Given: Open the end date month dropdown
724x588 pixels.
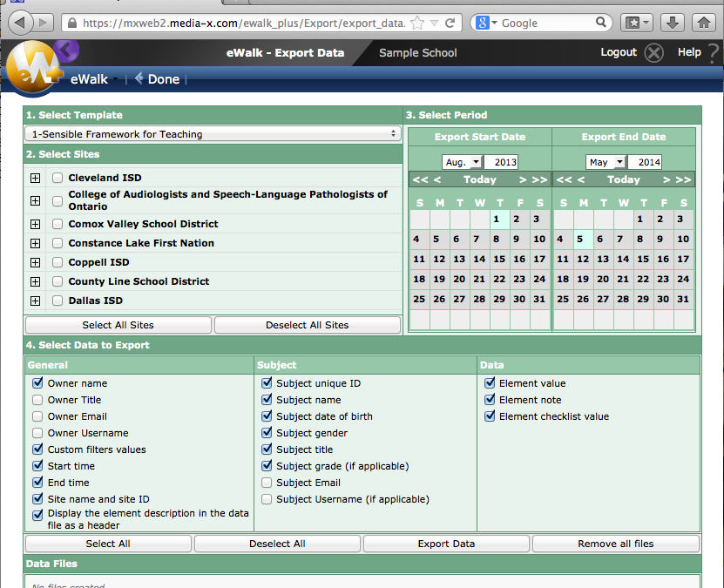Looking at the screenshot, I should [606, 162].
